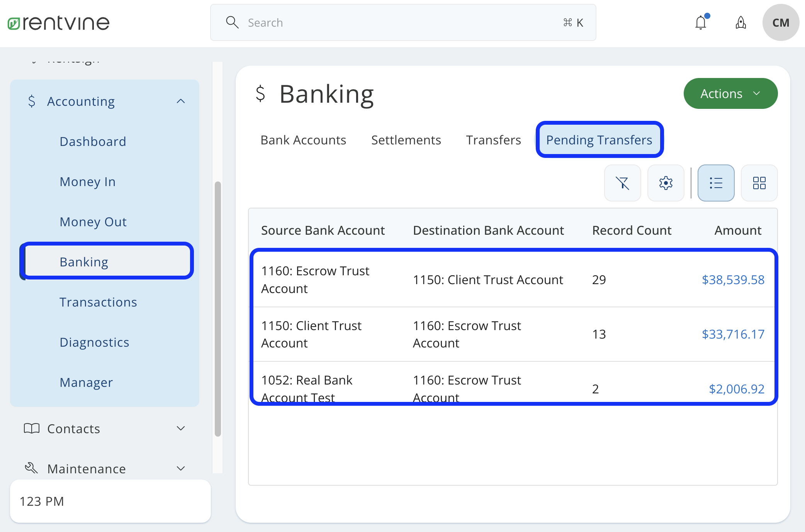The width and height of the screenshot is (805, 532).
Task: Toggle grid view for pending transfers
Action: pos(759,183)
